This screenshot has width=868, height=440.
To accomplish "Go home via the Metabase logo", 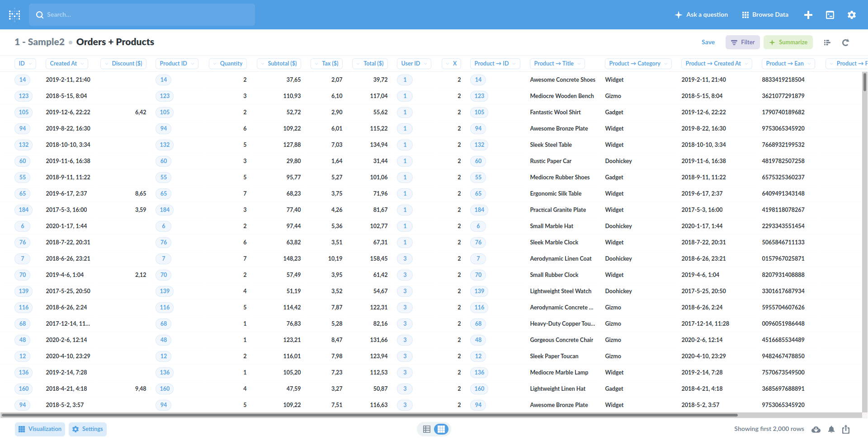I will click(x=14, y=14).
